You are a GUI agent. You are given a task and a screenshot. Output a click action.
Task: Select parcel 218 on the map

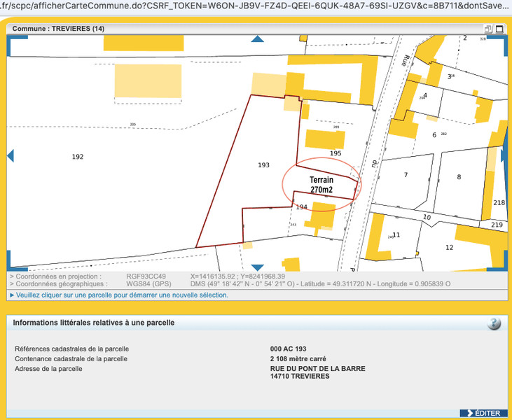499,203
